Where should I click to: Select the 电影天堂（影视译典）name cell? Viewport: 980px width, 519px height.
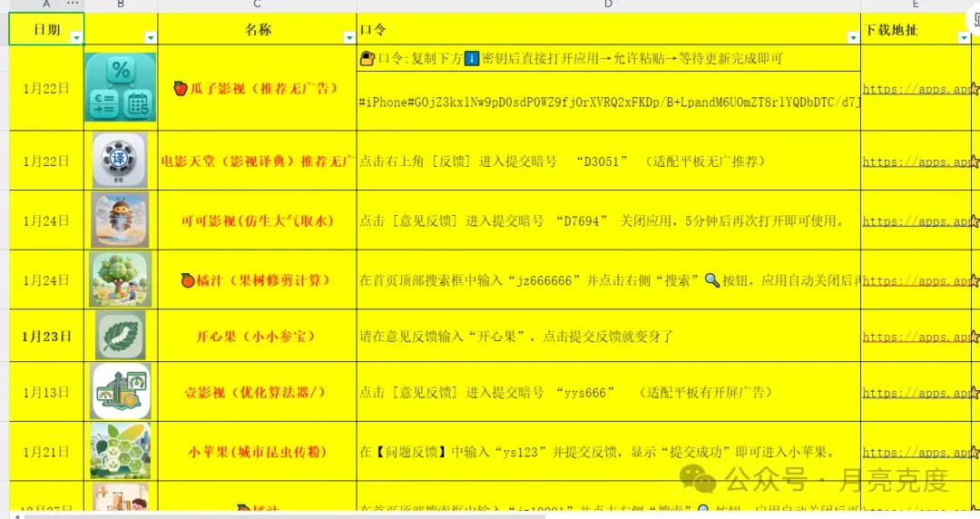pyautogui.click(x=257, y=161)
